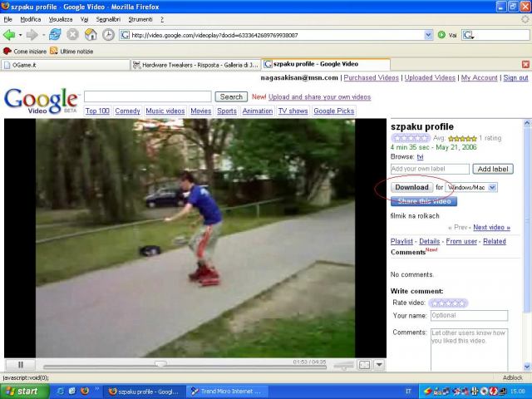Click the video seek bar handle

[x=160, y=364]
